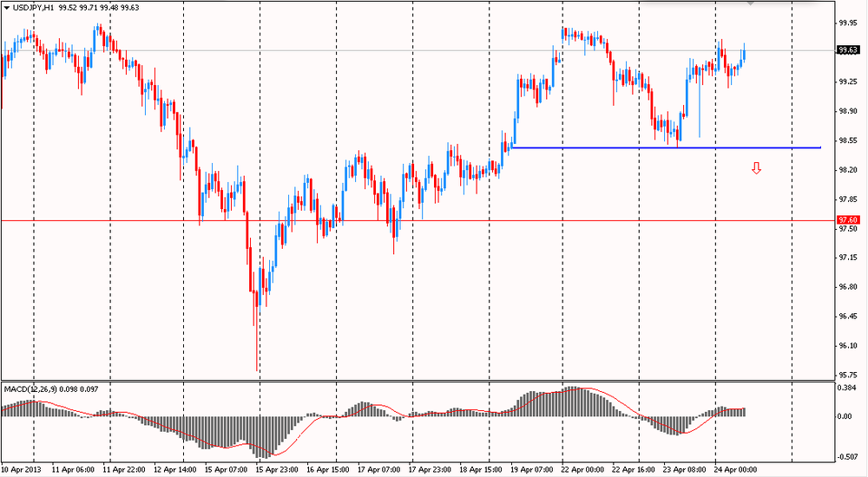Click the 98.55 price scale label
Screen dimensions: 868x477
(x=848, y=140)
